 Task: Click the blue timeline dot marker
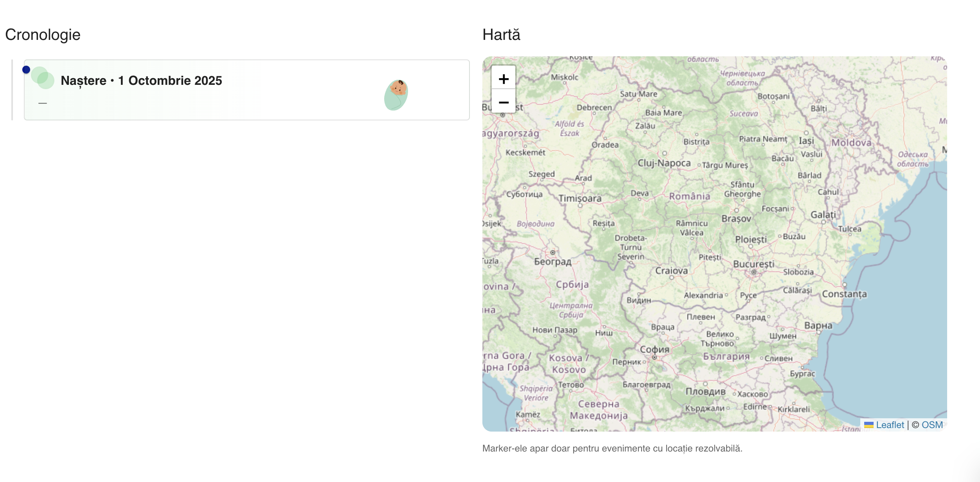coord(26,70)
